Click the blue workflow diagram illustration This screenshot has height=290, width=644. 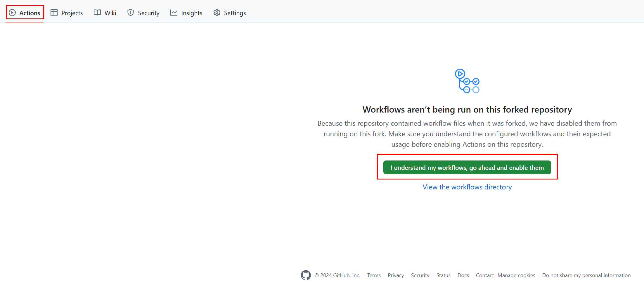pyautogui.click(x=467, y=81)
